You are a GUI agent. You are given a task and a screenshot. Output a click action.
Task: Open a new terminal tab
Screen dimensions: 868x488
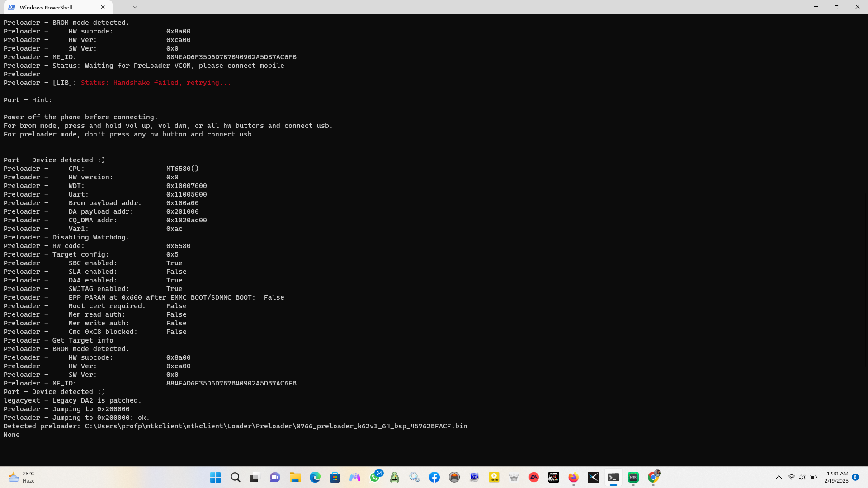pyautogui.click(x=121, y=7)
